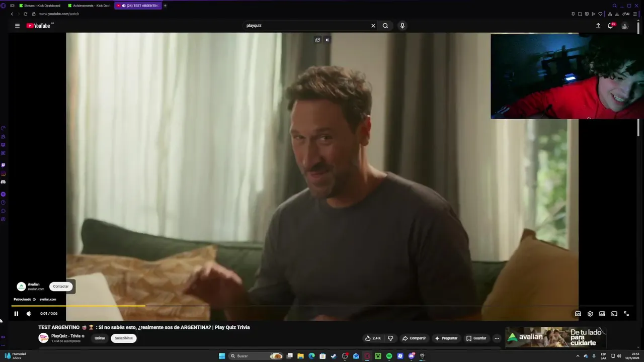This screenshot has width=644, height=362.
Task: Open the browser tab search magnifier
Action: [614, 6]
